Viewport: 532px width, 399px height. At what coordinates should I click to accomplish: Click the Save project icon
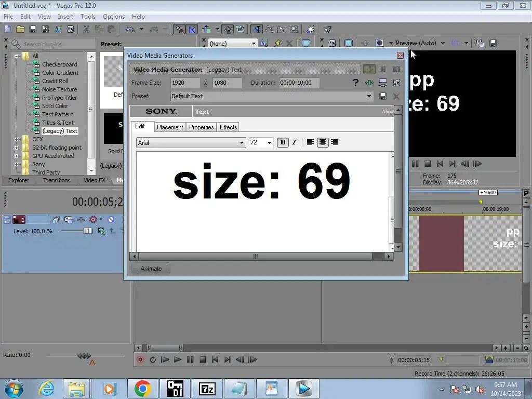click(33, 29)
